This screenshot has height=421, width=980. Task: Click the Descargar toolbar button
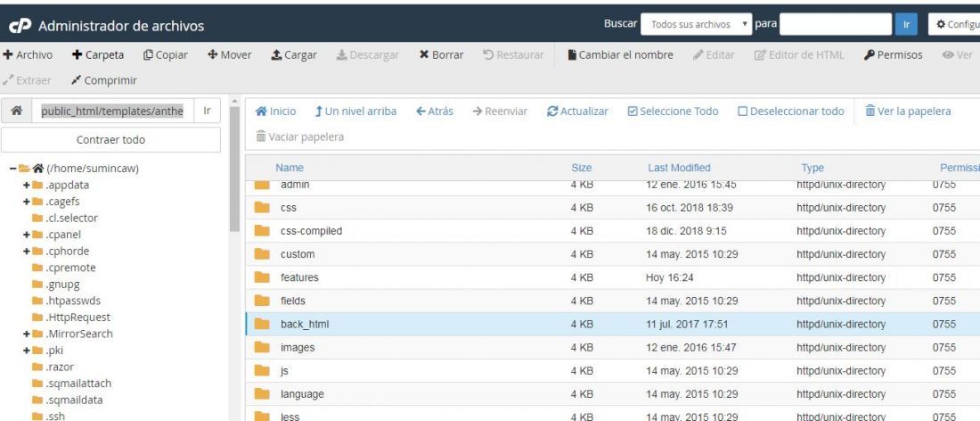[x=367, y=55]
